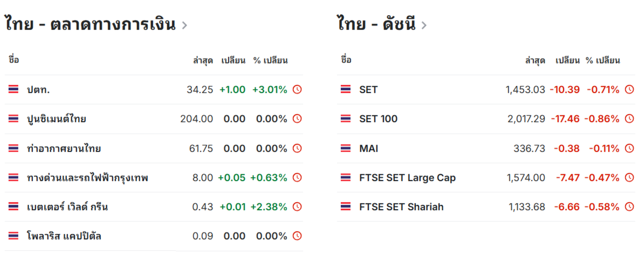Screen dimensions: 644x255
Task: Open ทางด่วนและรถไฟฟ้ากรุงเทพ stock details
Action: click(87, 178)
